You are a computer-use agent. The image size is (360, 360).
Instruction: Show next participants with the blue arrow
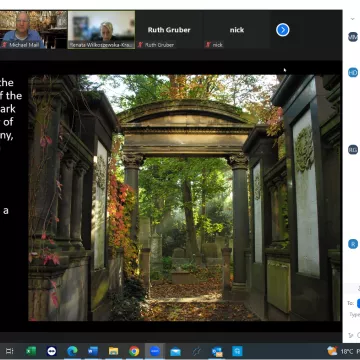coord(283,30)
